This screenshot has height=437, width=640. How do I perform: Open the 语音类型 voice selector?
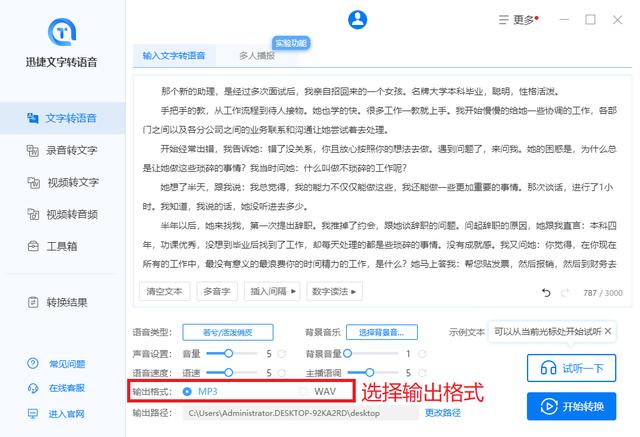pos(228,332)
